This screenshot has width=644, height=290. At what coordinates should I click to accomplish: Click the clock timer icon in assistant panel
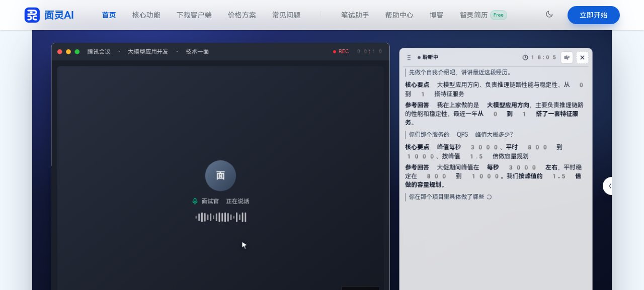click(525, 57)
